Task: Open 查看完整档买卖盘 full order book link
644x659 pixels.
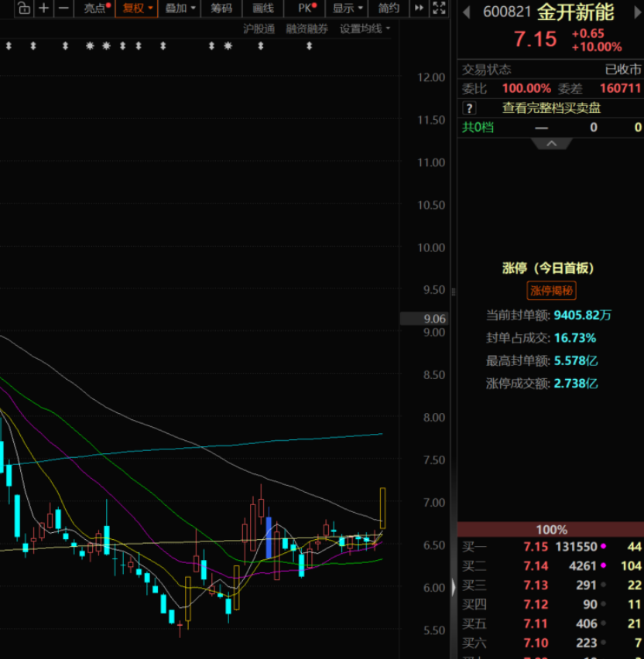Action: tap(551, 108)
